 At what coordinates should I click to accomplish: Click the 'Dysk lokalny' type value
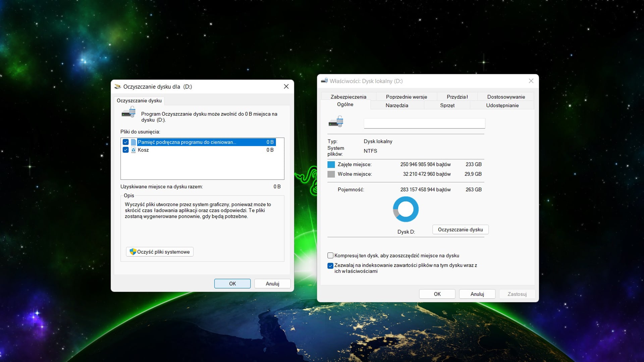pyautogui.click(x=378, y=141)
